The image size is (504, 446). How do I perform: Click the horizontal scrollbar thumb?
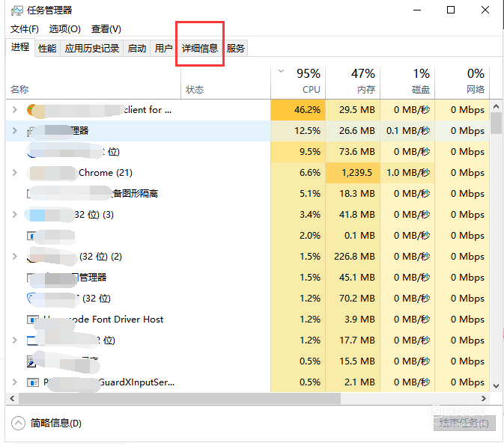(180, 398)
